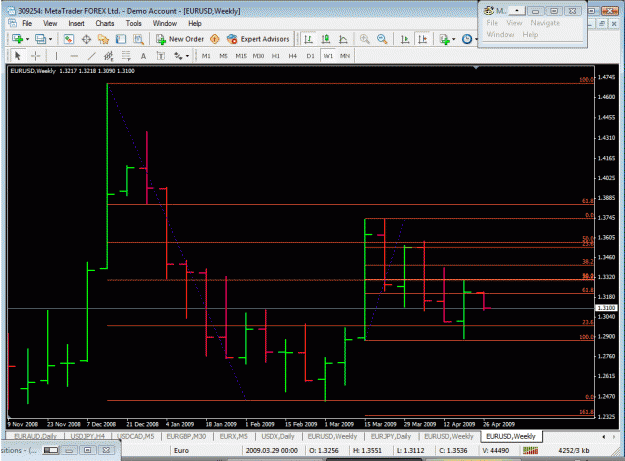Click the 'O: 1.3256' status bar value

324,450
